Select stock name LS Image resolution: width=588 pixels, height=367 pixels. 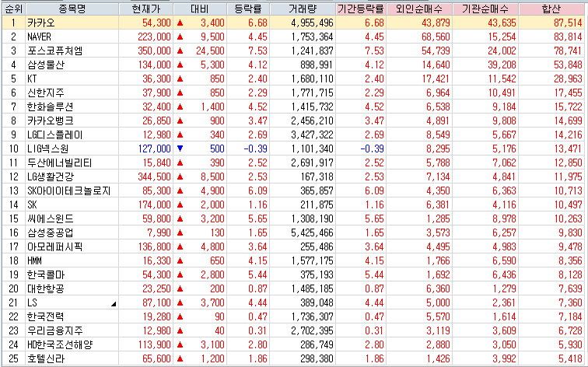tap(32, 302)
